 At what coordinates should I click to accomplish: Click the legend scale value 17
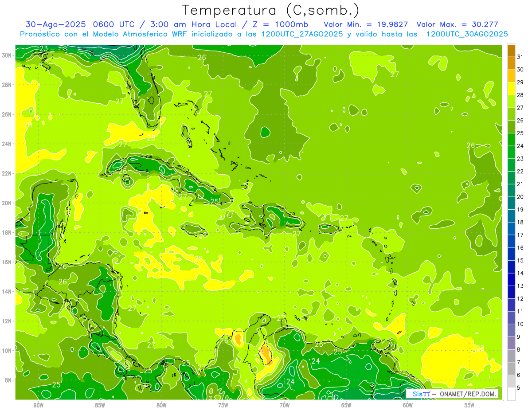(520, 235)
